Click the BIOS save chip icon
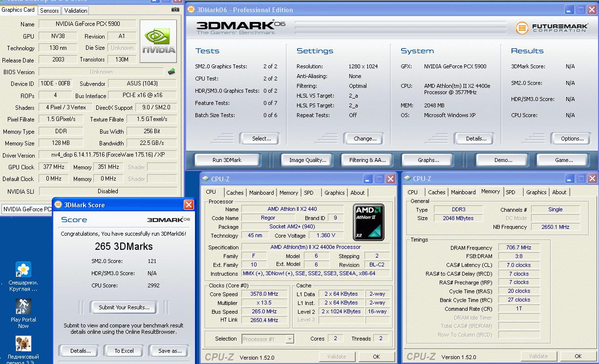Viewport: 599px width, 364px height. click(171, 72)
